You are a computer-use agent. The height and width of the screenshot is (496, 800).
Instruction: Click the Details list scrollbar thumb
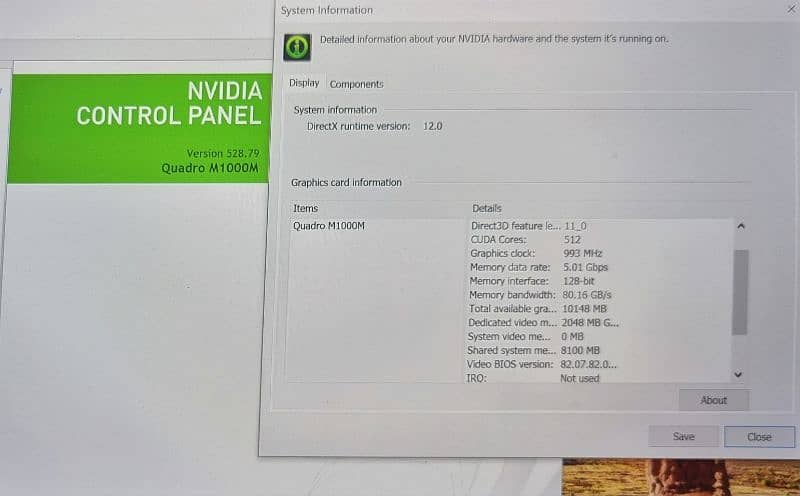click(x=739, y=290)
